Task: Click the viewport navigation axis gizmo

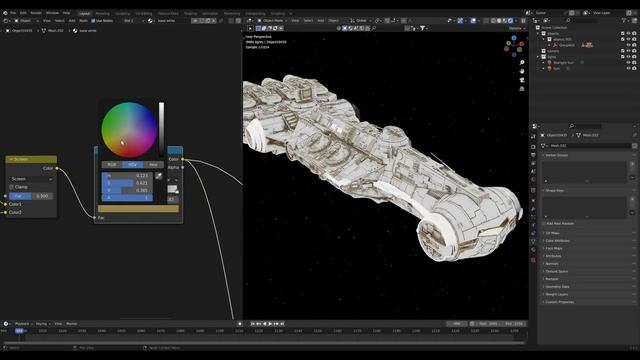Action: [x=513, y=46]
